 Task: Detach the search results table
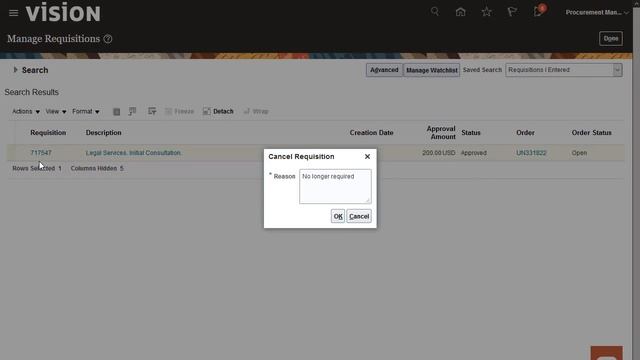218,111
